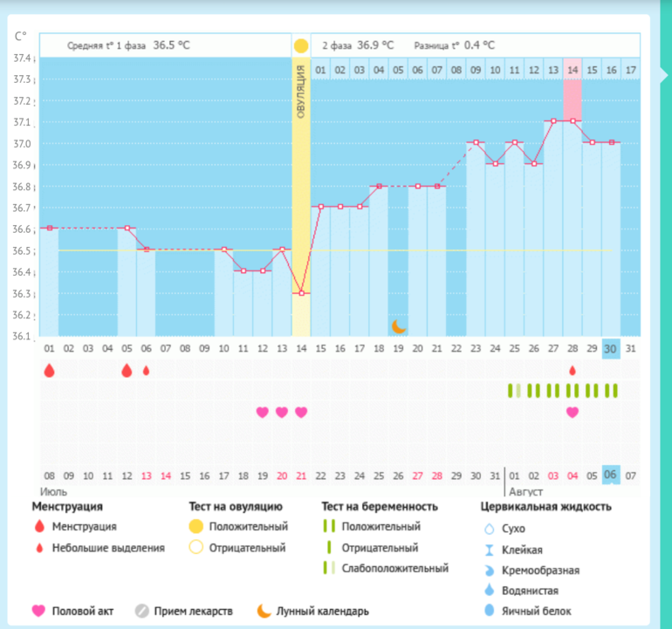
Task: Select highlighted day 30 on the chart axis
Action: [611, 348]
